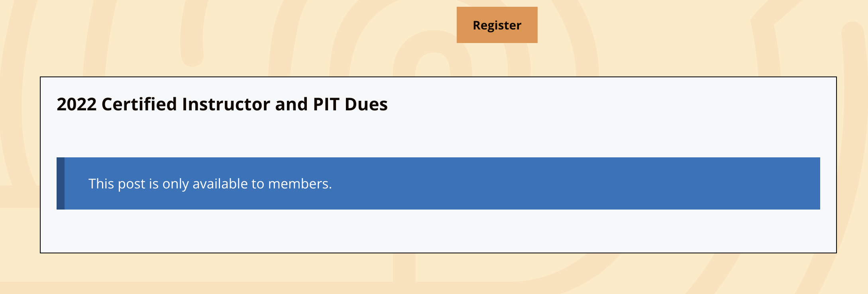868x294 pixels.
Task: Click the orange Register button
Action: [x=497, y=25]
